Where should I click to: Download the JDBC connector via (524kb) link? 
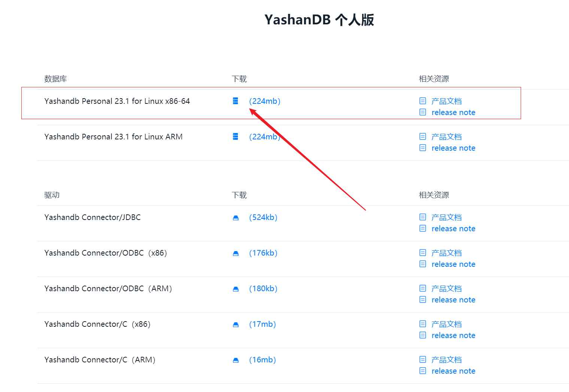pyautogui.click(x=263, y=217)
